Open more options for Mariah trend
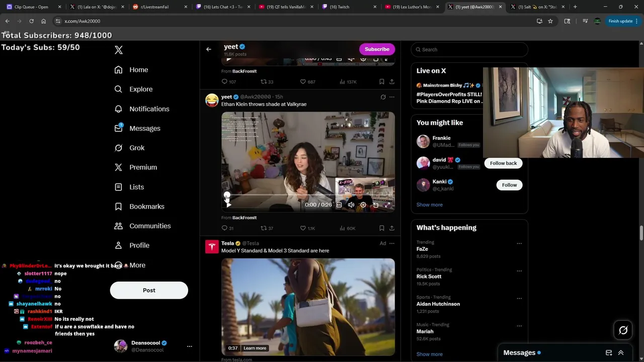Viewport: 644px width, 362px height. (519, 326)
